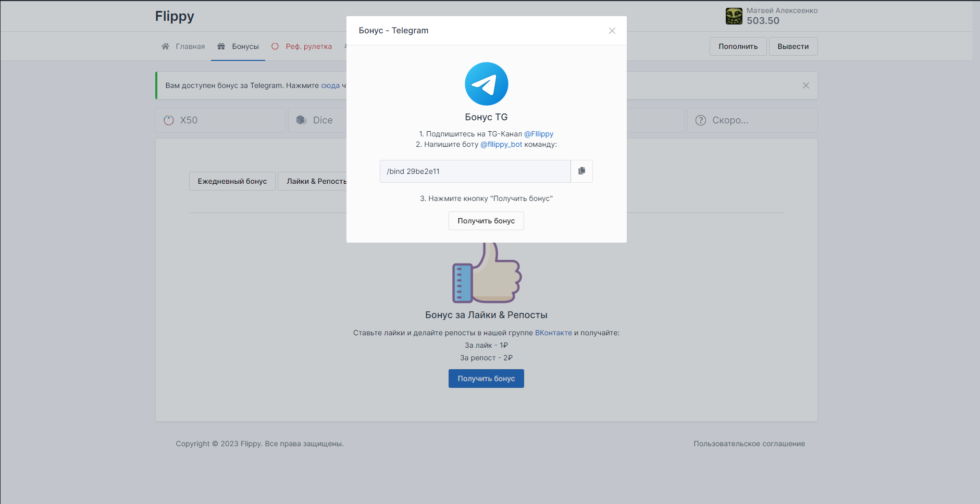The width and height of the screenshot is (980, 504).
Task: Dismiss the Telegram bonus notification banner
Action: [805, 85]
